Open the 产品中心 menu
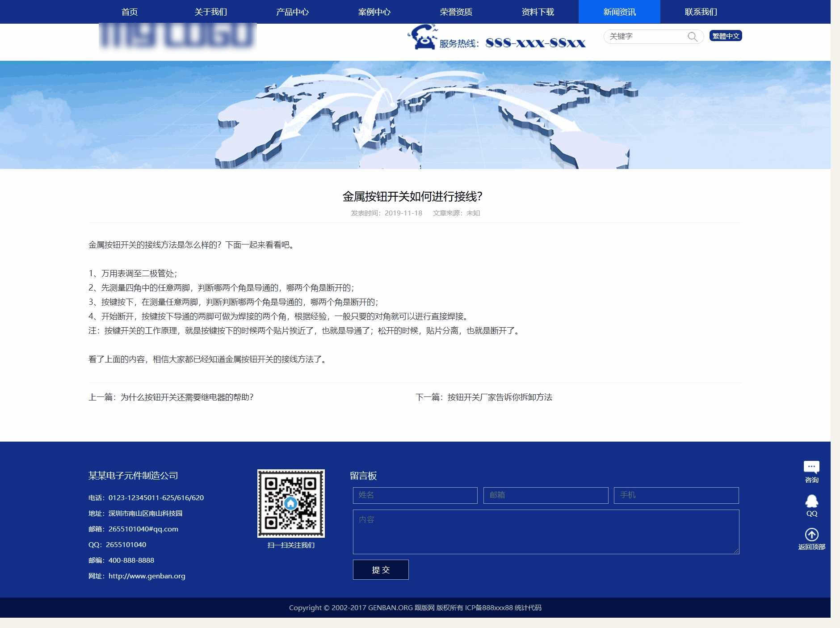Viewport: 840px width, 628px height. click(293, 12)
